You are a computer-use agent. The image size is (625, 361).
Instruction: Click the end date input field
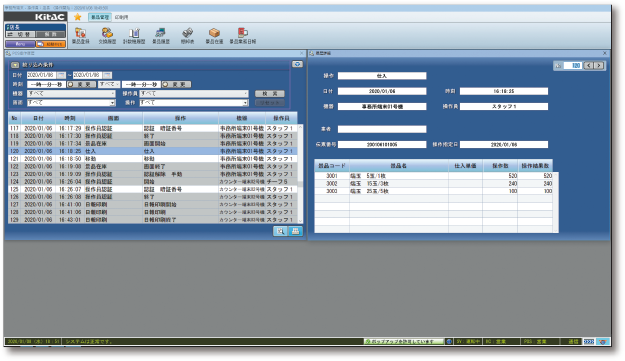88,75
